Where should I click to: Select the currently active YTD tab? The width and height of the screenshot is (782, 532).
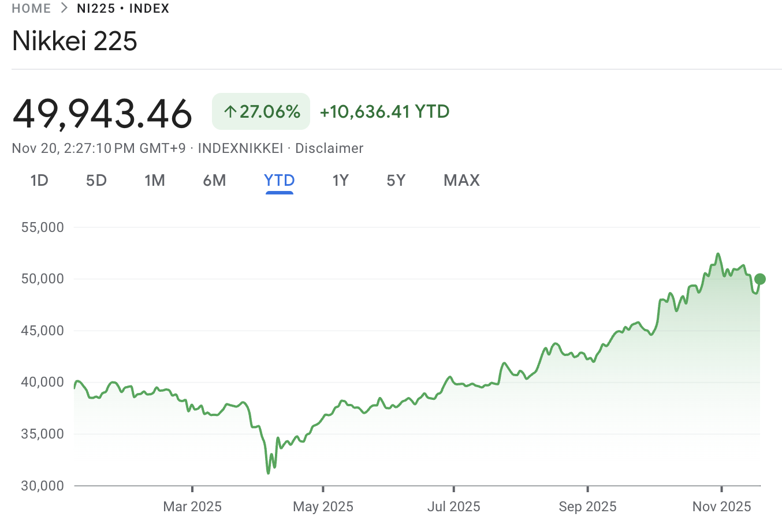point(279,180)
